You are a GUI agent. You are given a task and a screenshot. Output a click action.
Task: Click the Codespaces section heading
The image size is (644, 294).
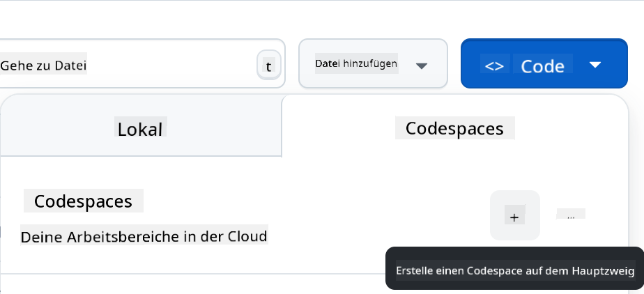tap(83, 201)
